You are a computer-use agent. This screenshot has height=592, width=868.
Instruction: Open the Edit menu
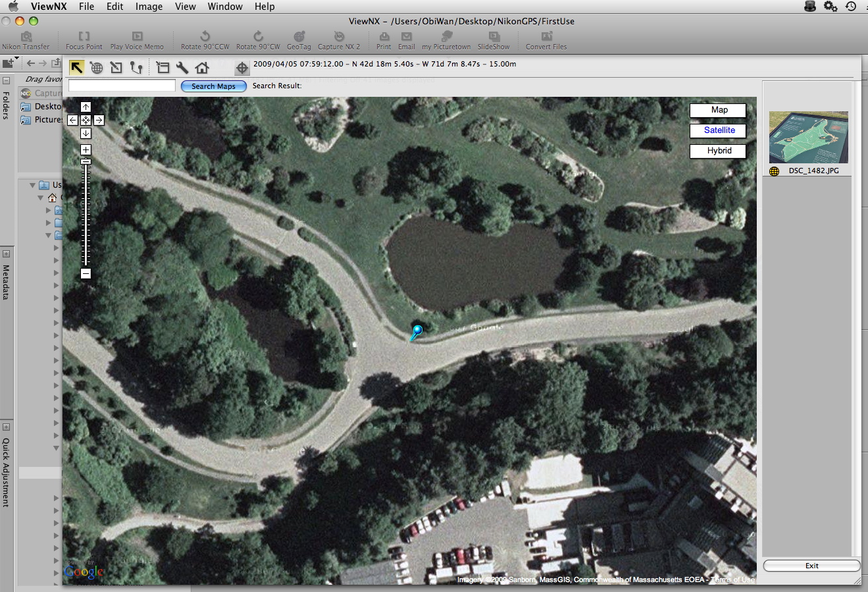pos(115,7)
